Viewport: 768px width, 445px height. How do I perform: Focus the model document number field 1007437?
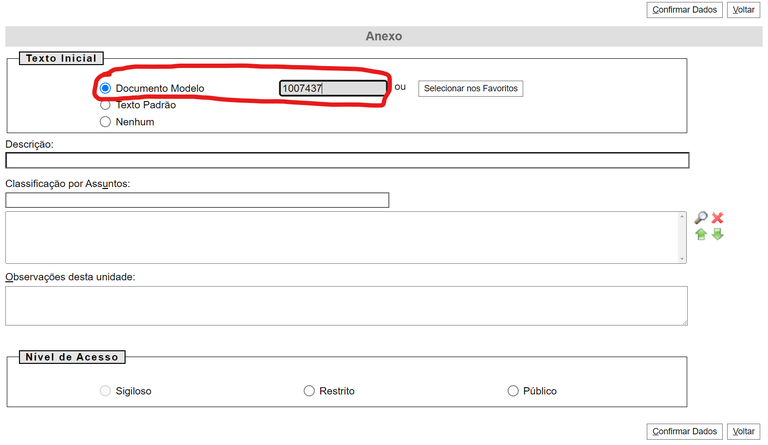click(332, 89)
